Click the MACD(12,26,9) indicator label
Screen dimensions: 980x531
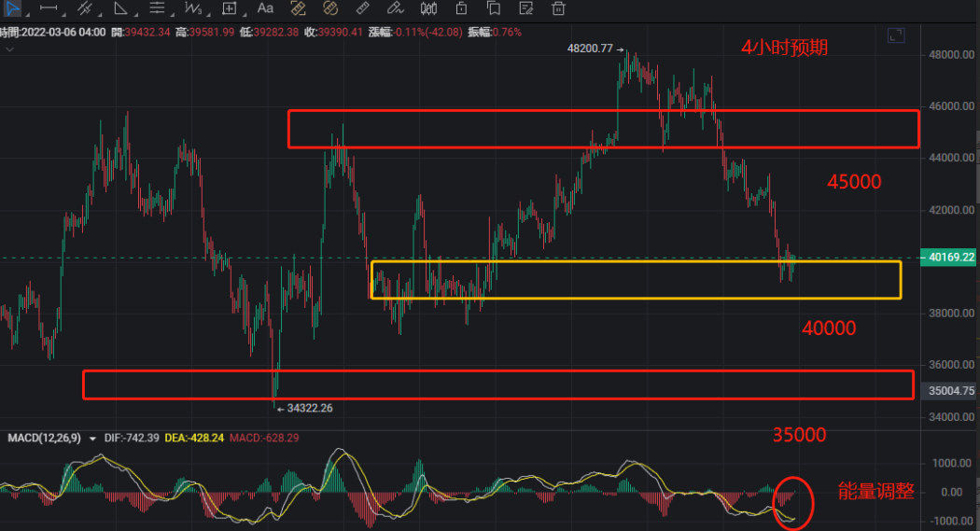click(x=43, y=439)
